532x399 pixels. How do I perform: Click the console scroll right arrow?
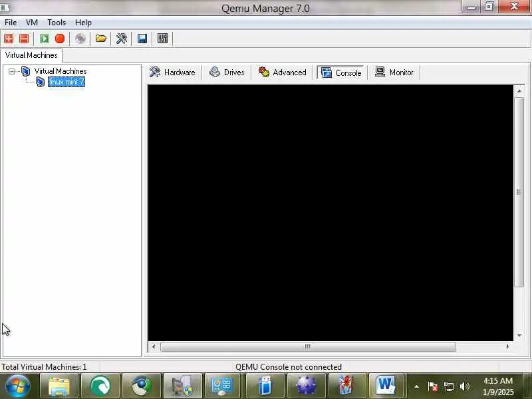coord(507,346)
